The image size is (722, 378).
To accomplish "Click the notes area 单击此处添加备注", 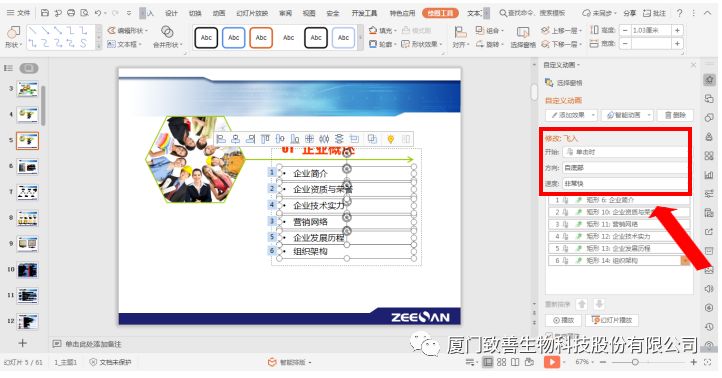I will pyautogui.click(x=93, y=344).
